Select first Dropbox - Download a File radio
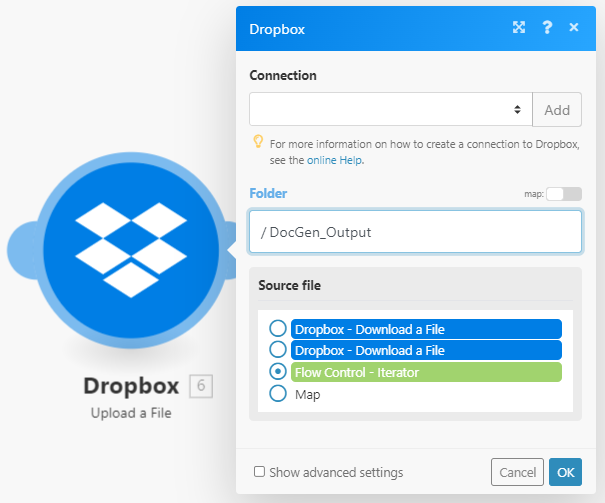The image size is (605, 503). (277, 329)
